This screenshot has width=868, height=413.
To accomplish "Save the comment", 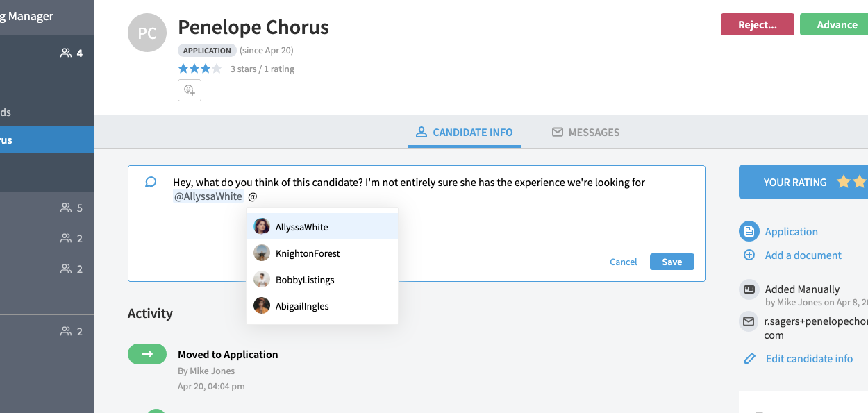I will tap(672, 262).
